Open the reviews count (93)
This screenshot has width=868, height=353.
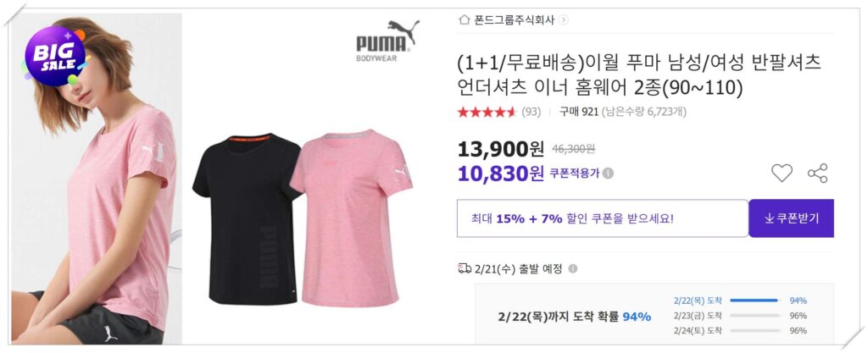tap(531, 112)
